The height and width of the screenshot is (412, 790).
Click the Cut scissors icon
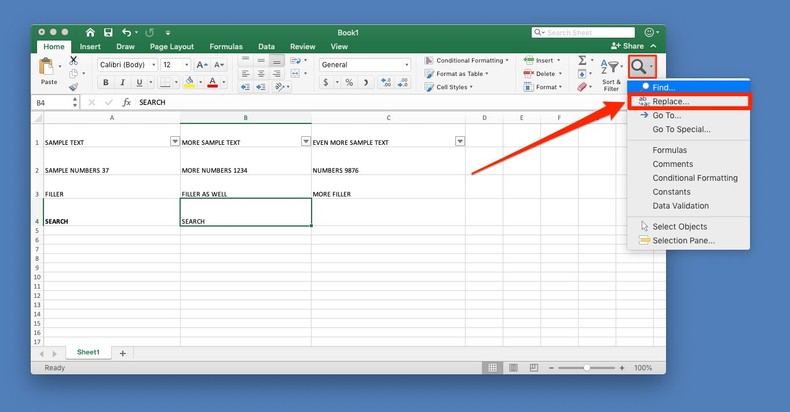[73, 61]
